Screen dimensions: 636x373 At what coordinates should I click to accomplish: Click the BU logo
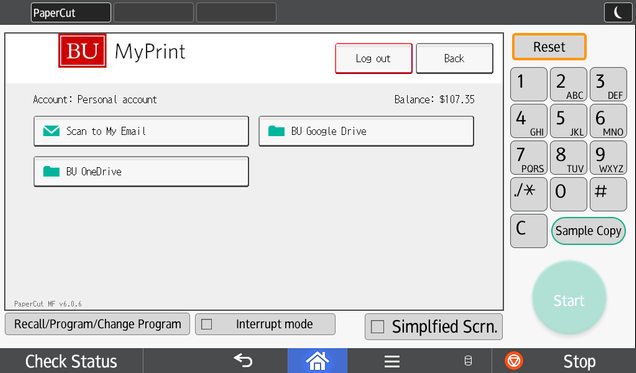coord(82,51)
